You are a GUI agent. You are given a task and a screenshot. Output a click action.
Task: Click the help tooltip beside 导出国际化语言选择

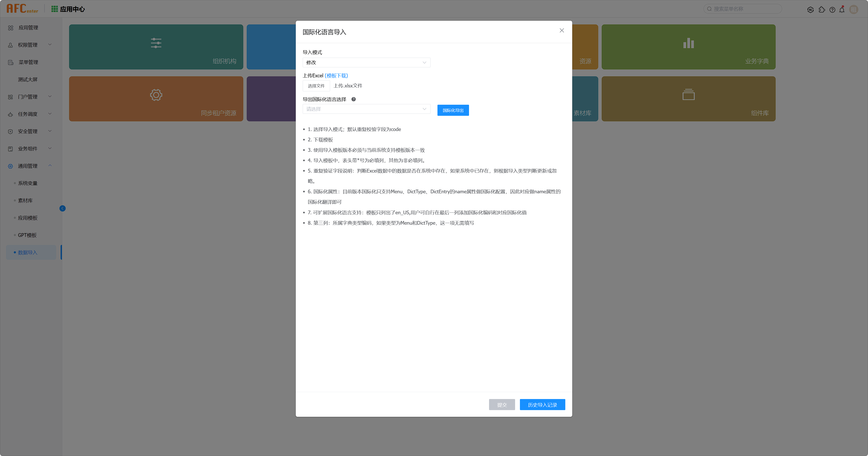click(x=353, y=99)
